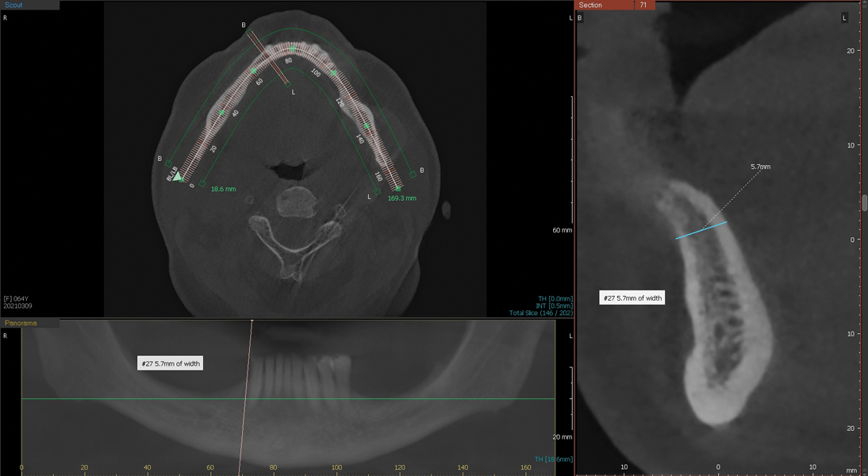
Task: Click the green control point at top of arch
Action: tap(292, 49)
